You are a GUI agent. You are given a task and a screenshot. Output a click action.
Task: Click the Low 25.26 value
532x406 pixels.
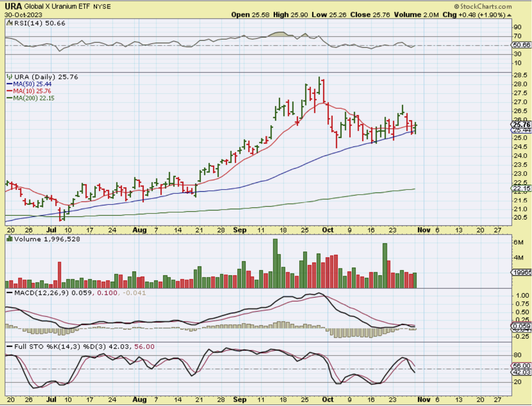329,15
